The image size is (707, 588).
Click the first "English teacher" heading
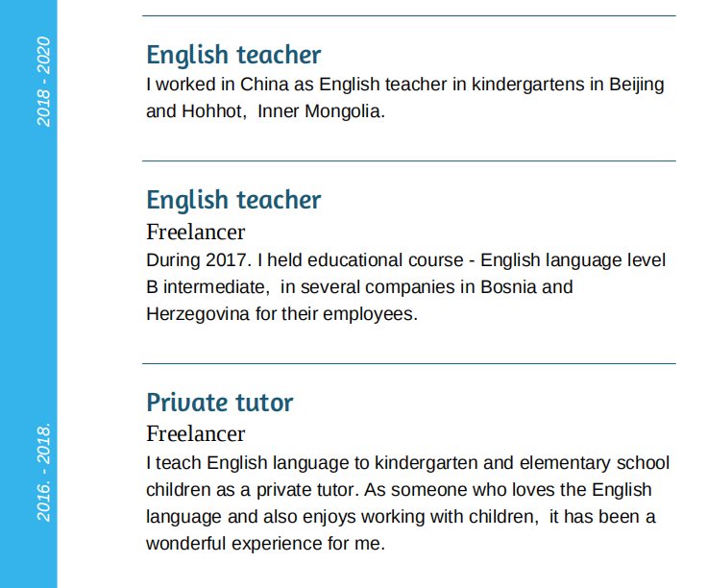(x=233, y=55)
